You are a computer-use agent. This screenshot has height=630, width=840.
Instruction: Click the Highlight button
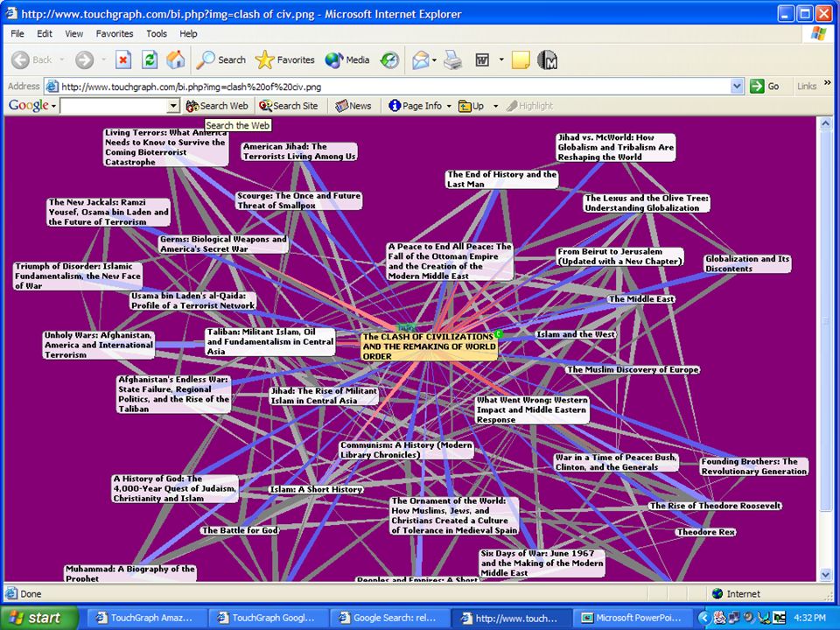click(x=529, y=106)
